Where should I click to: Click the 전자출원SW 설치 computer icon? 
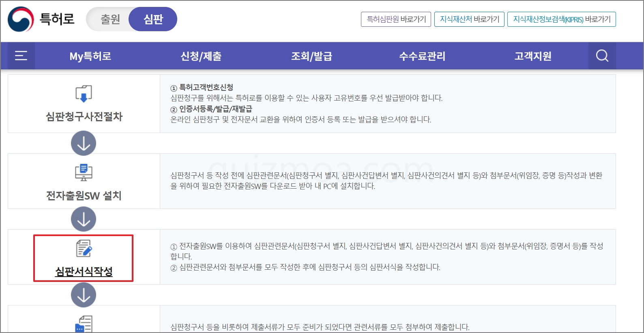[84, 172]
